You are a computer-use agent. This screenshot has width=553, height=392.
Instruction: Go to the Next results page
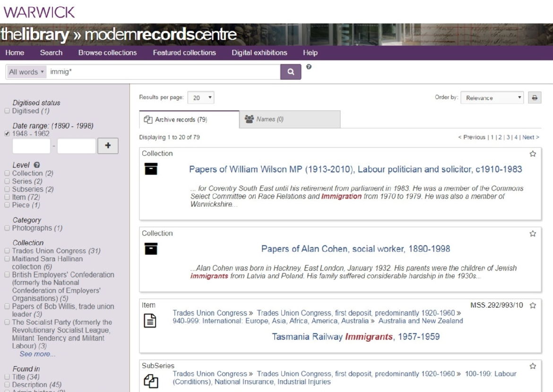coord(530,137)
